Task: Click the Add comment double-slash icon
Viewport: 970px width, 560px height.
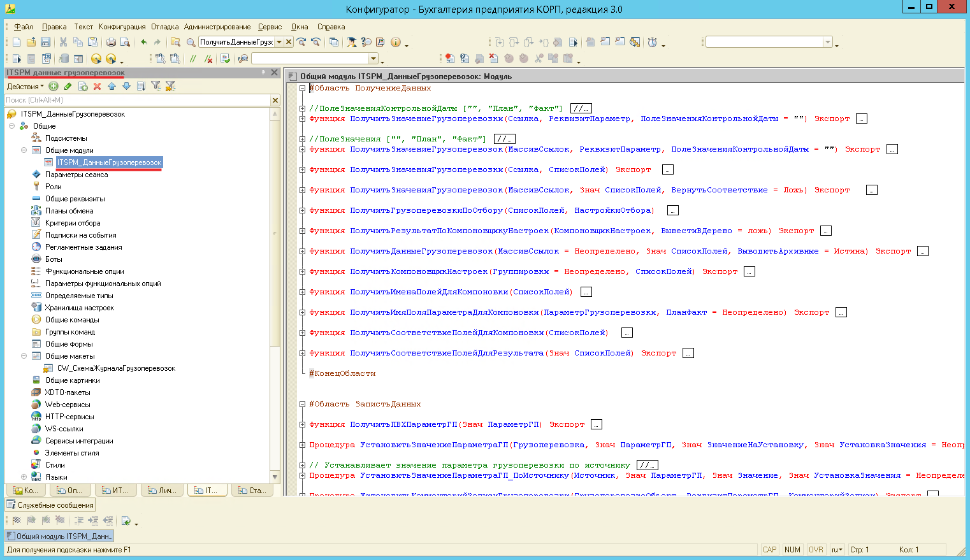Action: 193,59
